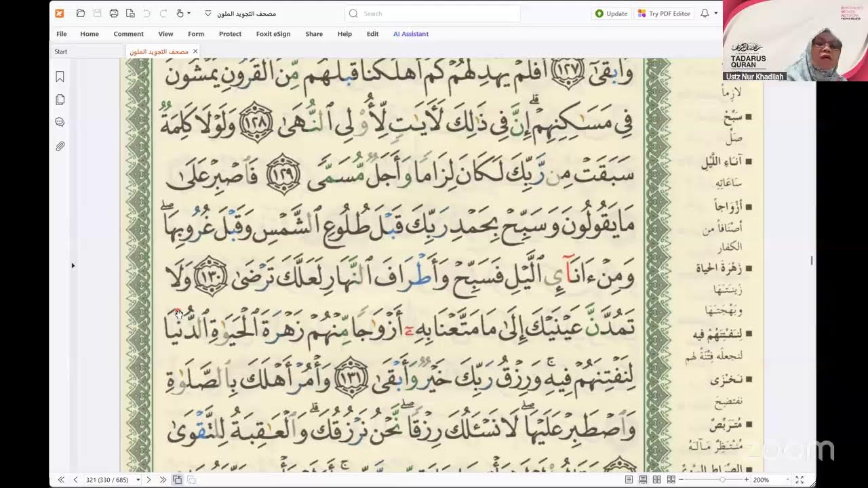This screenshot has height=488, width=868.
Task: Open the quick access toolbar customize dropdown
Action: point(208,13)
